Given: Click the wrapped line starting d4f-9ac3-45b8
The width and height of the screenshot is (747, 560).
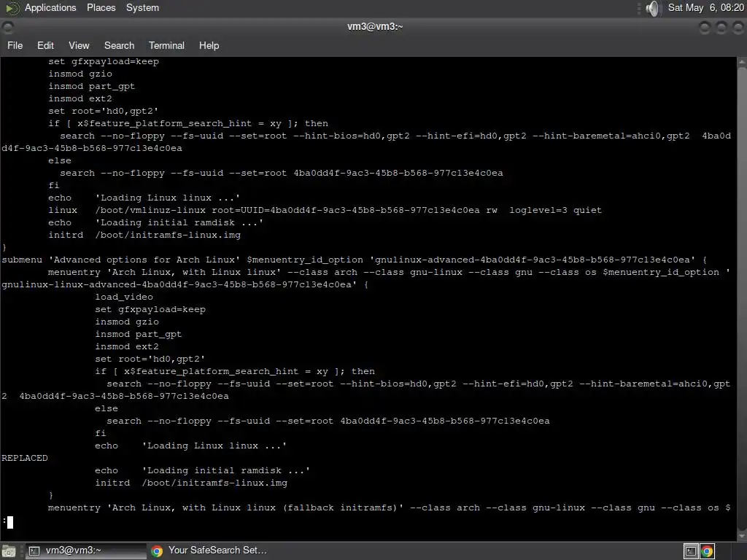Looking at the screenshot, I should 91,148.
